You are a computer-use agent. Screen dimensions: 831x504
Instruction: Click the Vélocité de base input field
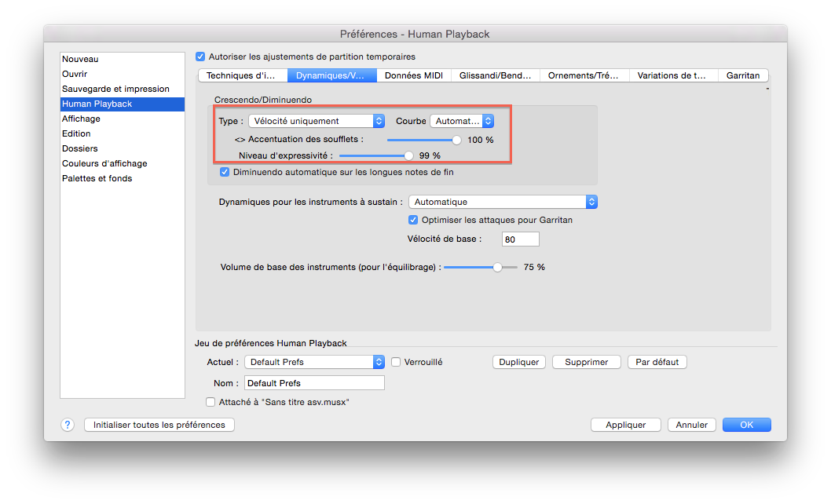(520, 239)
